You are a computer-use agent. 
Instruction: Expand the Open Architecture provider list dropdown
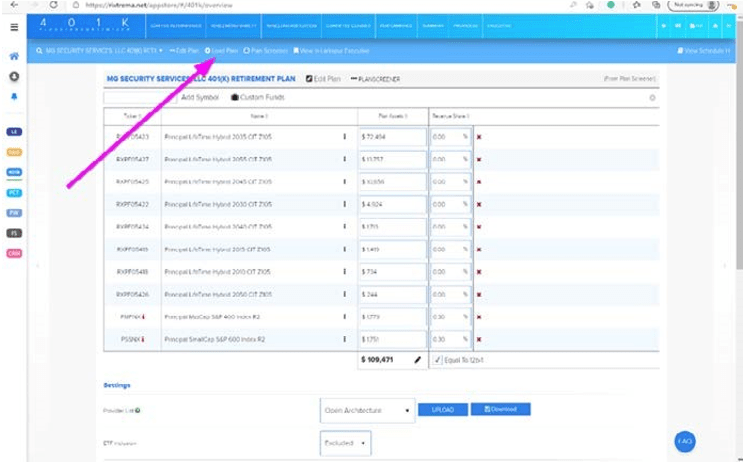point(367,410)
